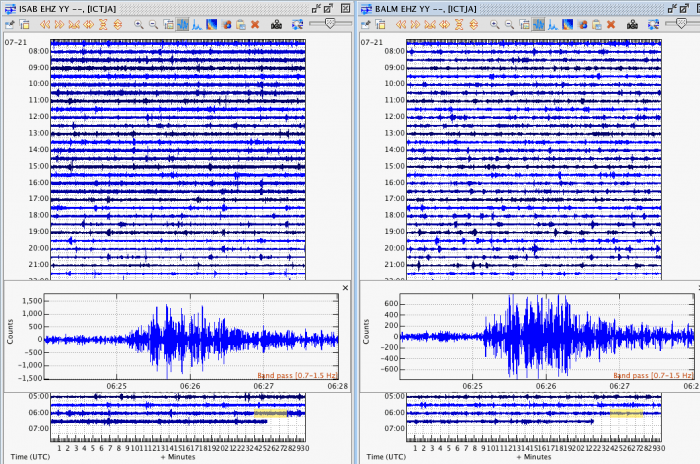Screen dimensions: 700x464
Task: Copy BALM inset wave to clipboard
Action: point(596,25)
